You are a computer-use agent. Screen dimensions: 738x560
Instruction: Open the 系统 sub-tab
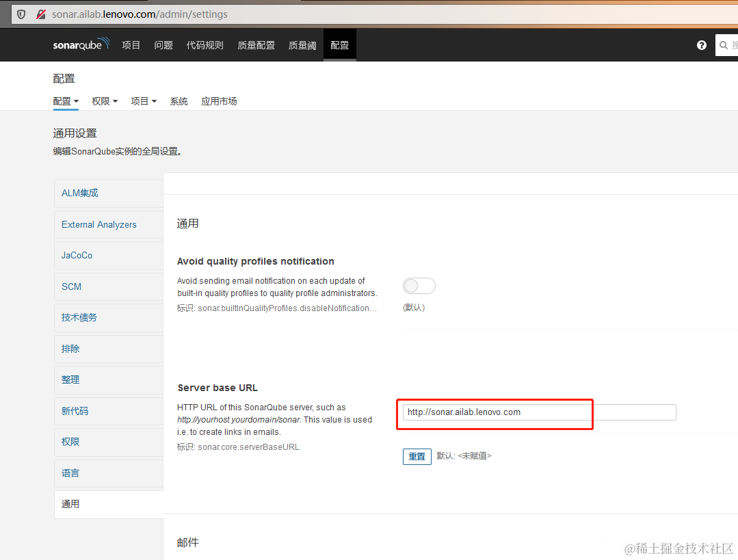[x=179, y=101]
